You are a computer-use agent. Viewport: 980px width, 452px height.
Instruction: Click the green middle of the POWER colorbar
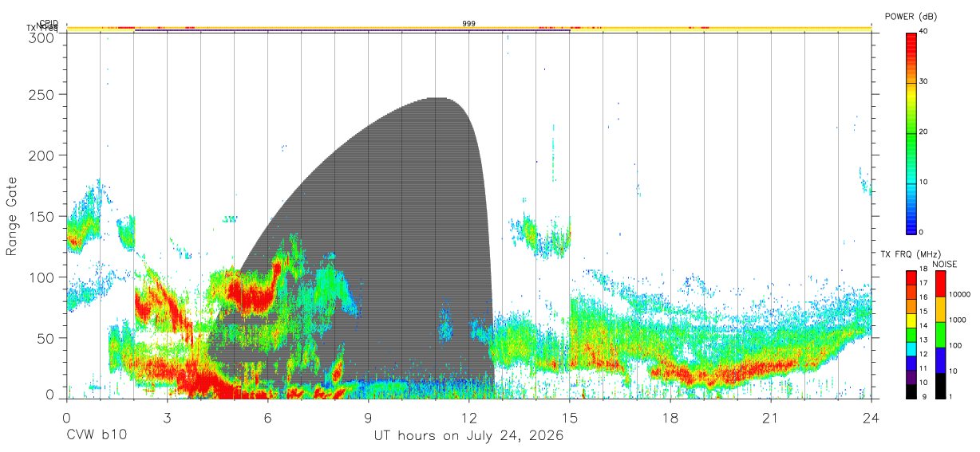911,140
